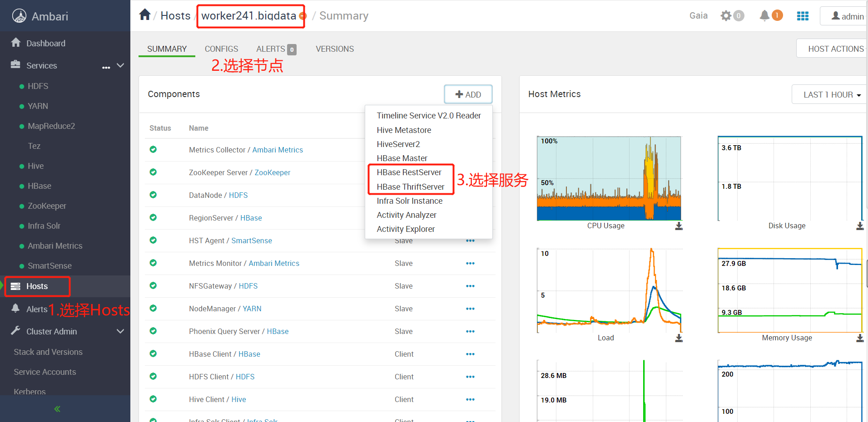Click the Memory Usage chart
The width and height of the screenshot is (868, 422).
click(x=790, y=290)
